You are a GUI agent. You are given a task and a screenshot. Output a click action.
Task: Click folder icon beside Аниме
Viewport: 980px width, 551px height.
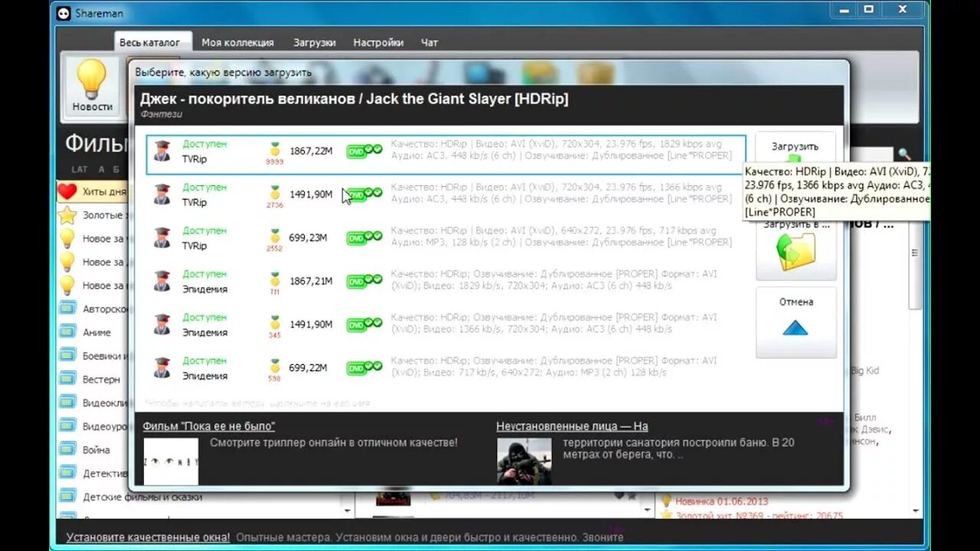tap(68, 332)
